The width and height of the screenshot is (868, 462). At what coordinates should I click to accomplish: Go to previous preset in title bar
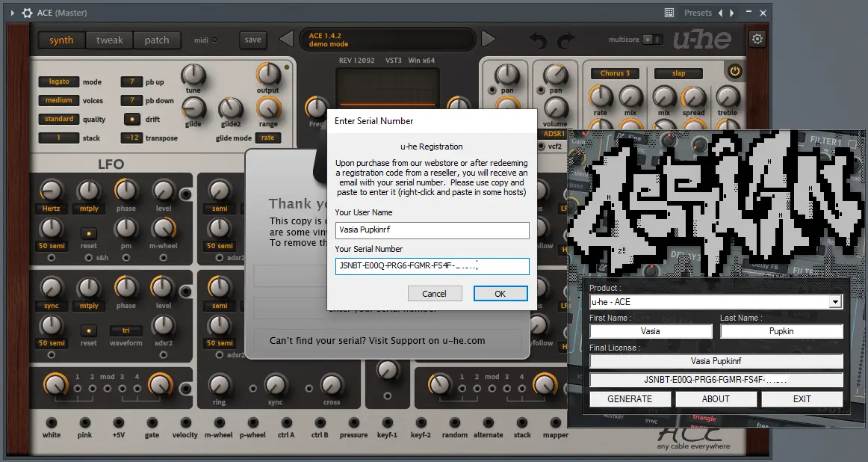721,13
